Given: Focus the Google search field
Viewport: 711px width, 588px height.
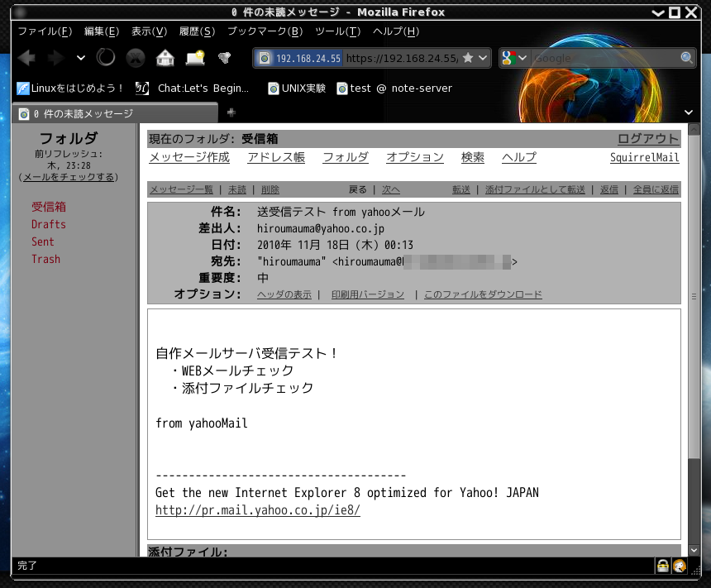Looking at the screenshot, I should click(605, 58).
